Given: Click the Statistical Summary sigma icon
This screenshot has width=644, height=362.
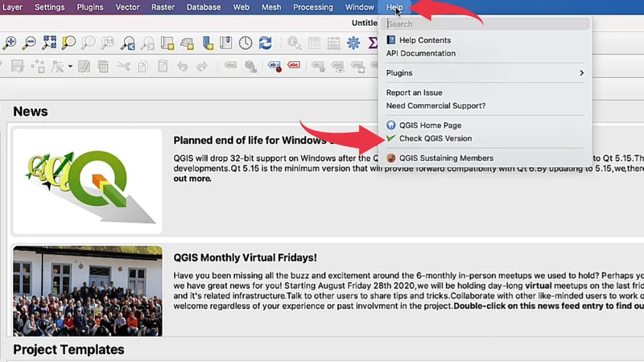Looking at the screenshot, I should (x=373, y=43).
